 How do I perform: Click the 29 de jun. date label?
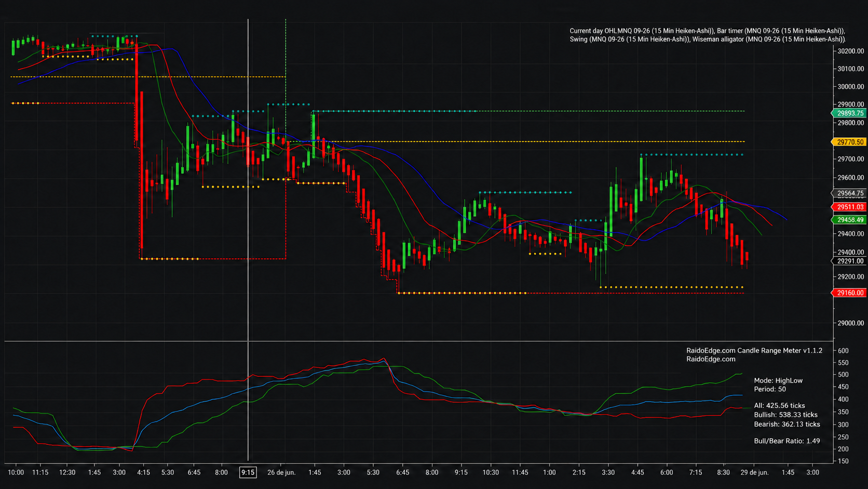754,472
